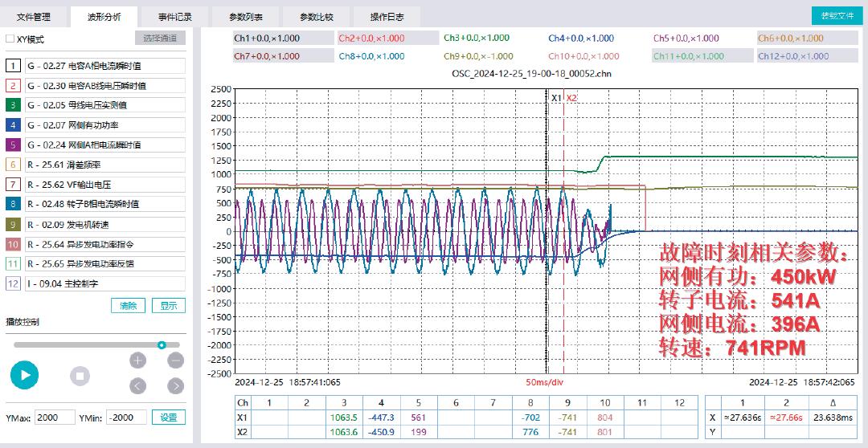Switch to the 文件管理 tab
Viewport: 868px width, 448px height.
[x=33, y=16]
